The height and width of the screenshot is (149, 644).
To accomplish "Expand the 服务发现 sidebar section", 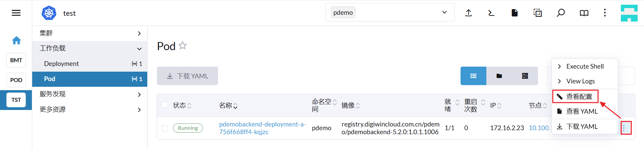I will [90, 94].
